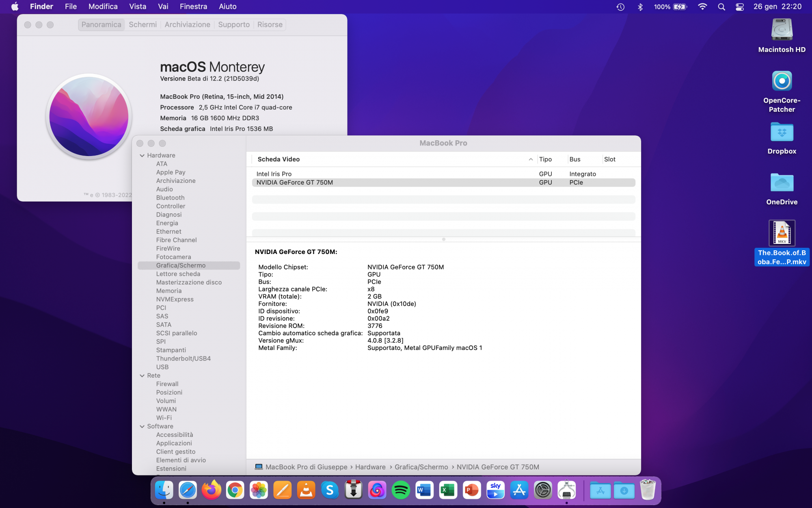Select Applicazioni under Software

click(174, 443)
